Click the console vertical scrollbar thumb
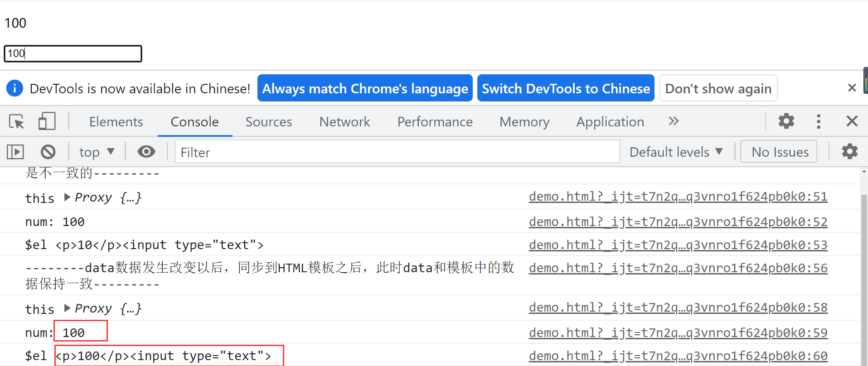The image size is (868, 366). (x=864, y=280)
